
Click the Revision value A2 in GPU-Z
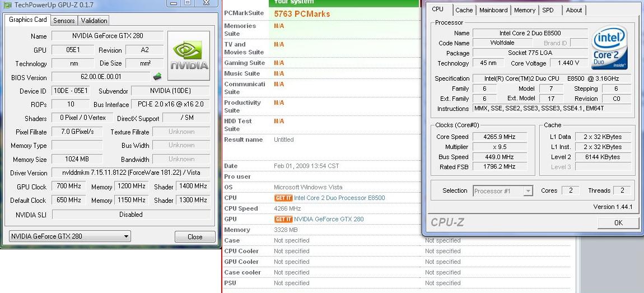(144, 50)
